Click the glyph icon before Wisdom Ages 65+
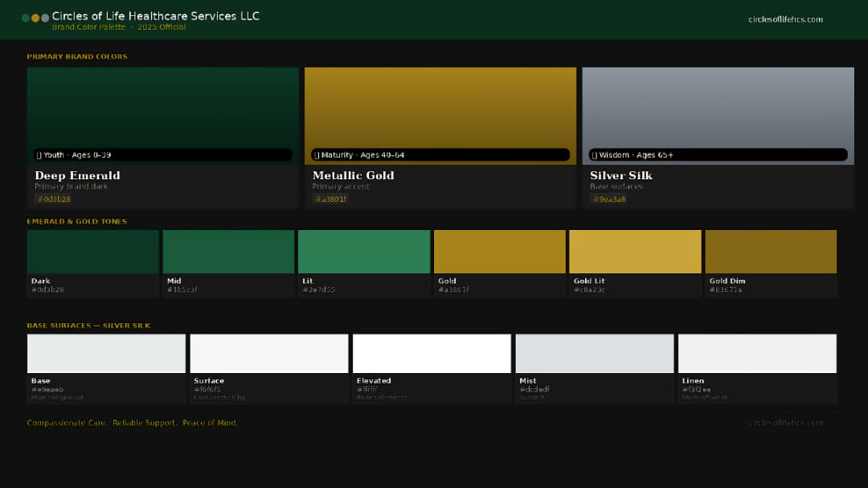The height and width of the screenshot is (488, 868). pos(595,155)
